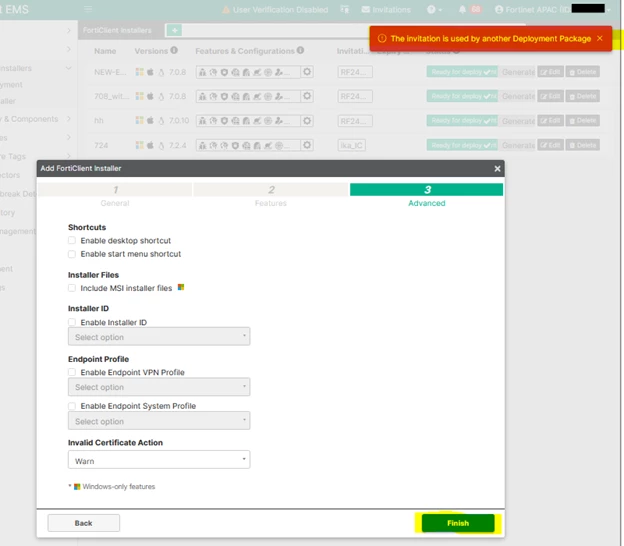Open settings gear for NEW-E... row
Viewport: 624px width, 546px height.
(x=307, y=72)
